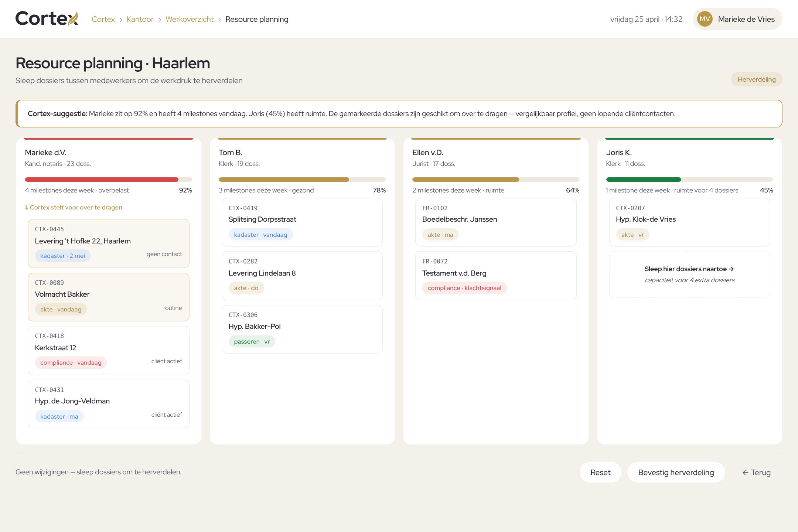Open Marieke de Vries user menu

(x=737, y=19)
